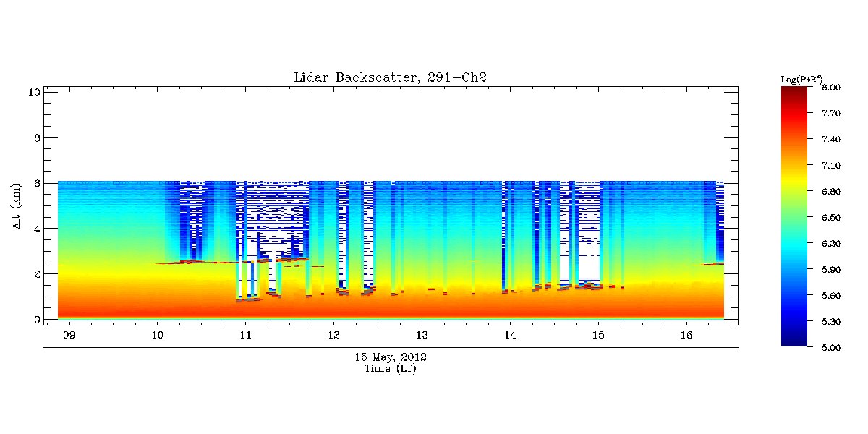Screen dimensions: 868x434
Task: Click the 6.20 colorbar value
Action: pyautogui.click(x=830, y=244)
